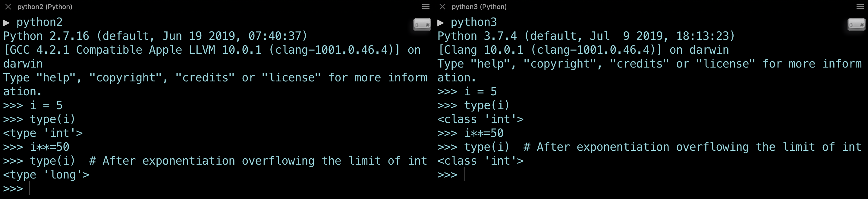Viewport: 868px width, 199px height.
Task: Click the prompt triangle before python3 command
Action: point(440,23)
